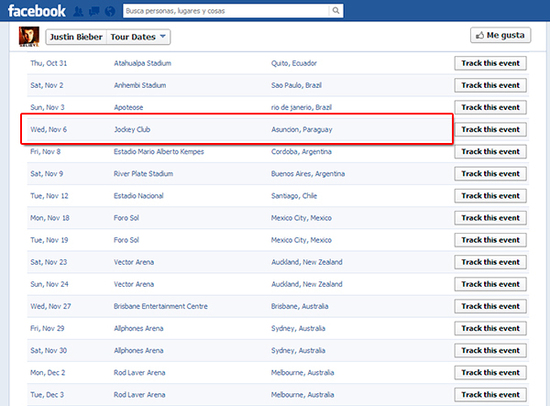Click Foro Sol in the Nov 19 row
Screen dimensions: 550x406
click(x=126, y=240)
